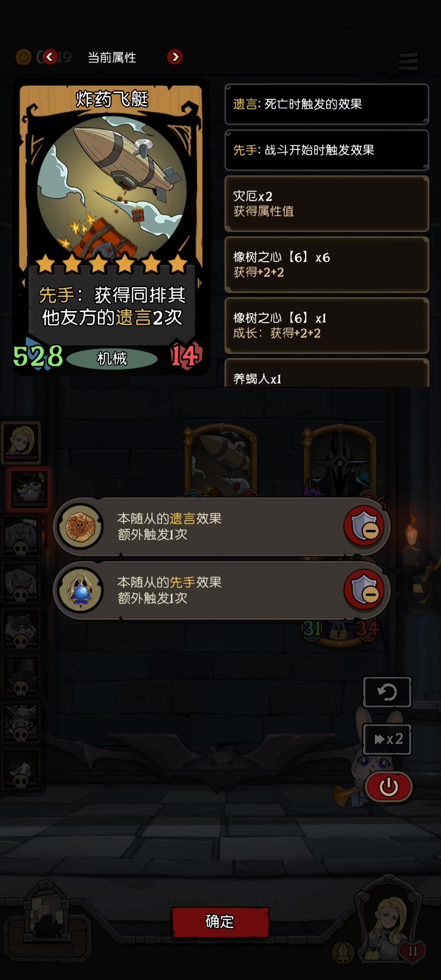Select the highlighted cat minion in sidebar
The image size is (441, 980).
(29, 489)
